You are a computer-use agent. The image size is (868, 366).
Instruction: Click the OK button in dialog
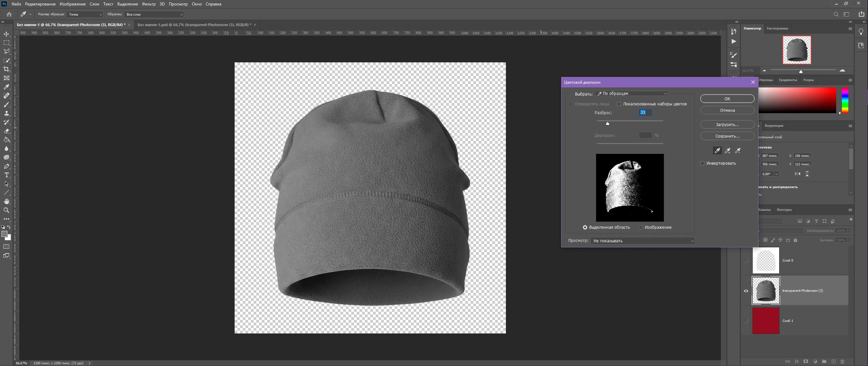(x=727, y=99)
